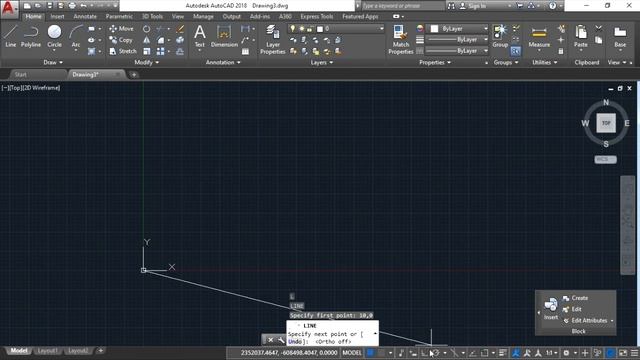Screen dimensions: 640x360
Task: Expand the Layers panel
Action: (322, 62)
